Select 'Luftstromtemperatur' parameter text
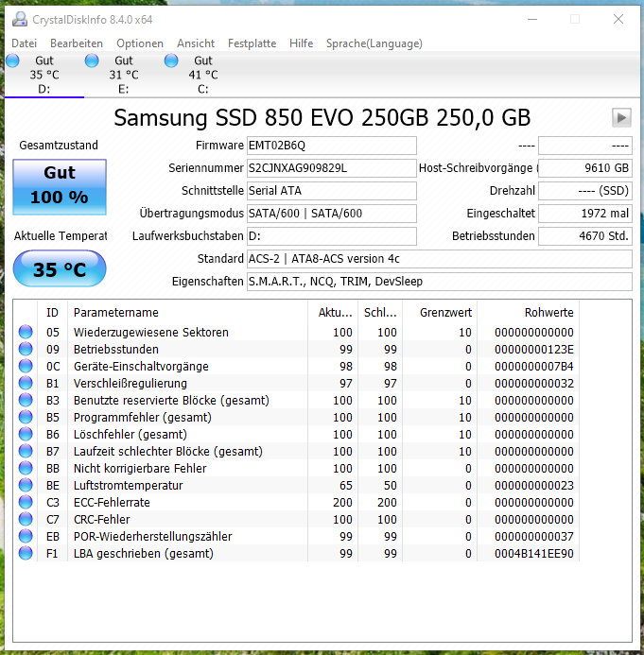Image resolution: width=644 pixels, height=655 pixels. 128,486
